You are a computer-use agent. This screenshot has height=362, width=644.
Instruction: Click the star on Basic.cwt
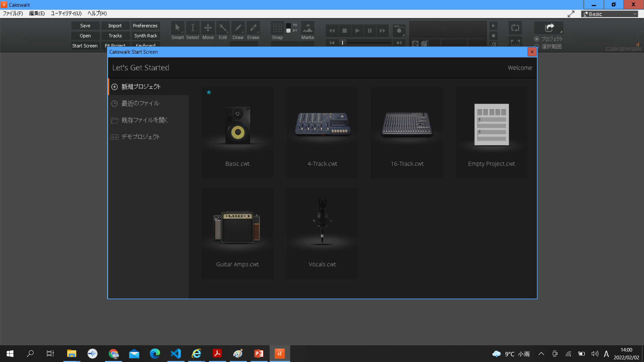pyautogui.click(x=209, y=92)
